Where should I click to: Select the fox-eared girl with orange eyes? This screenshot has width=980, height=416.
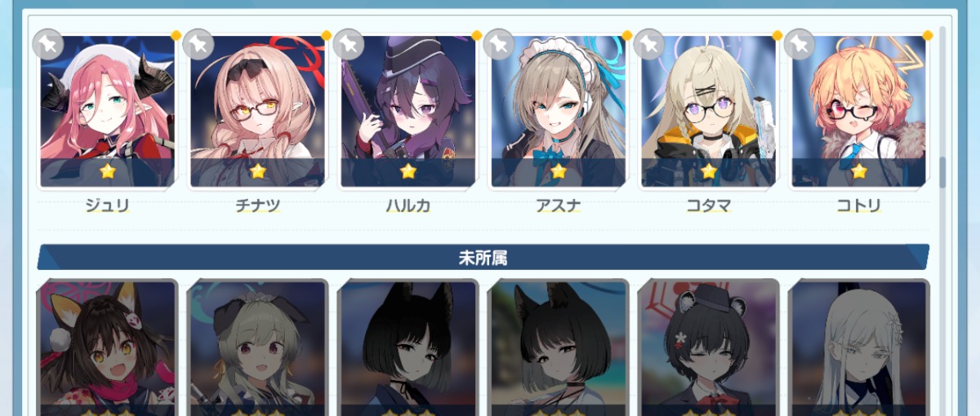point(107,347)
